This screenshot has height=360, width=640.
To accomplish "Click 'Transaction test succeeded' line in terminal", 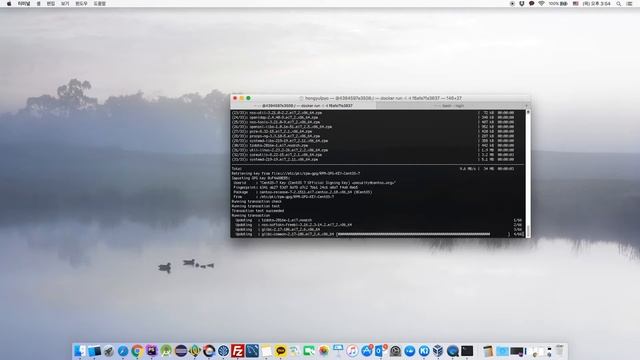I will [x=258, y=211].
